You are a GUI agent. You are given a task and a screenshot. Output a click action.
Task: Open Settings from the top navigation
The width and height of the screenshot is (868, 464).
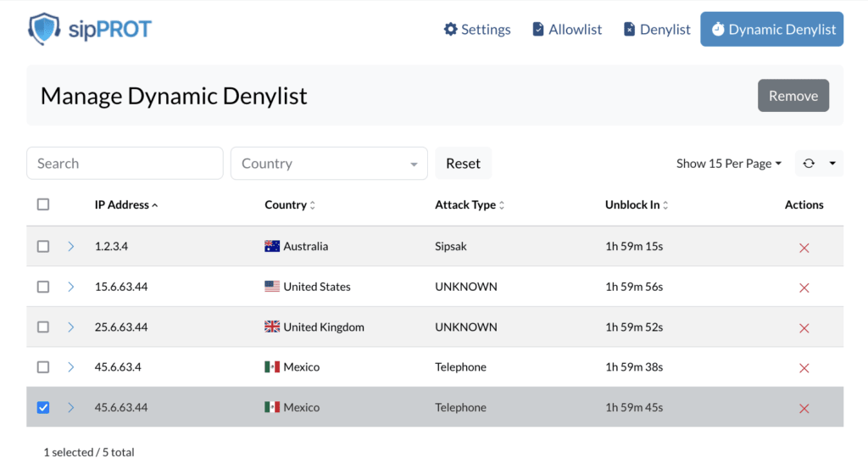477,30
